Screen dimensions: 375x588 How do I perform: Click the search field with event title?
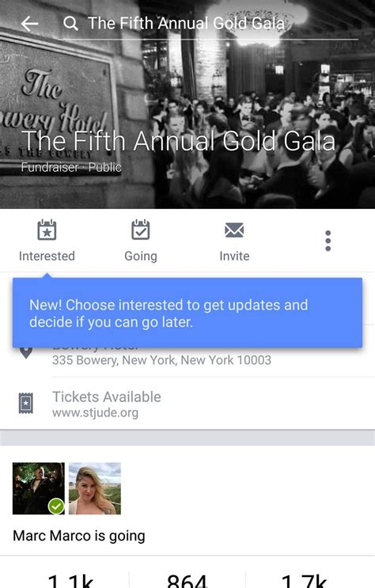click(x=208, y=24)
